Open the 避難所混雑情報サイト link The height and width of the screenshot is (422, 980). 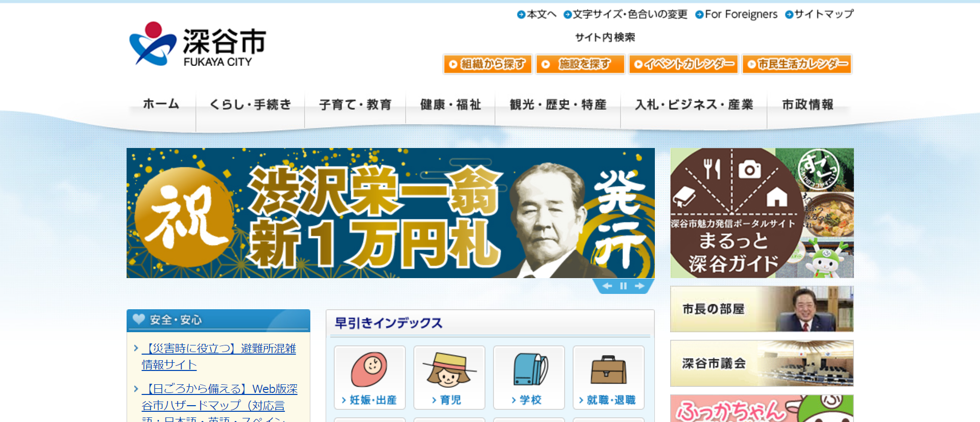pyautogui.click(x=219, y=356)
